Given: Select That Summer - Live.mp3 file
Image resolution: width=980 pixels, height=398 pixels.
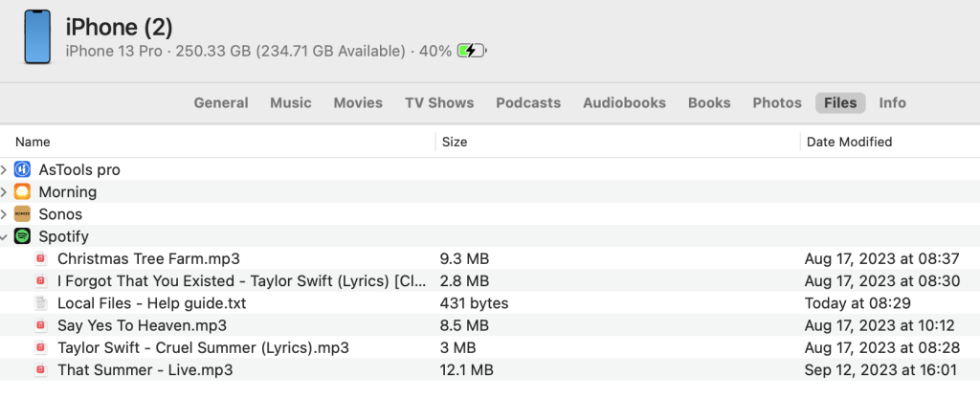Looking at the screenshot, I should (145, 369).
